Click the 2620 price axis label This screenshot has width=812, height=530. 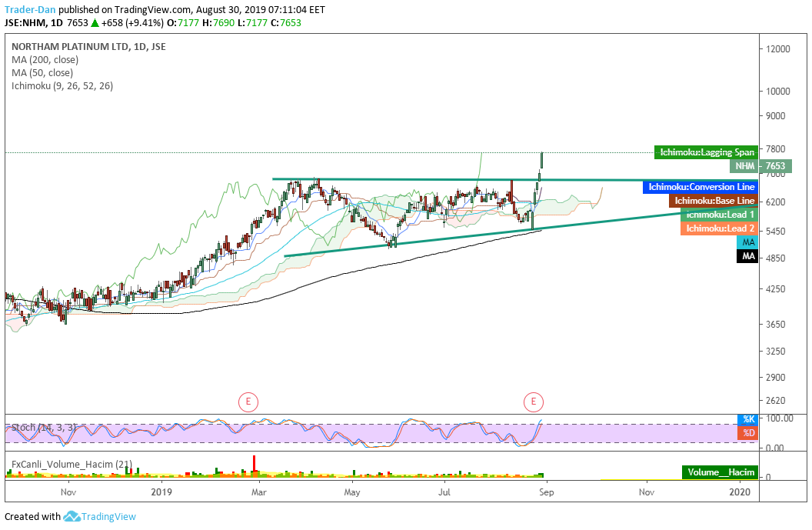775,401
